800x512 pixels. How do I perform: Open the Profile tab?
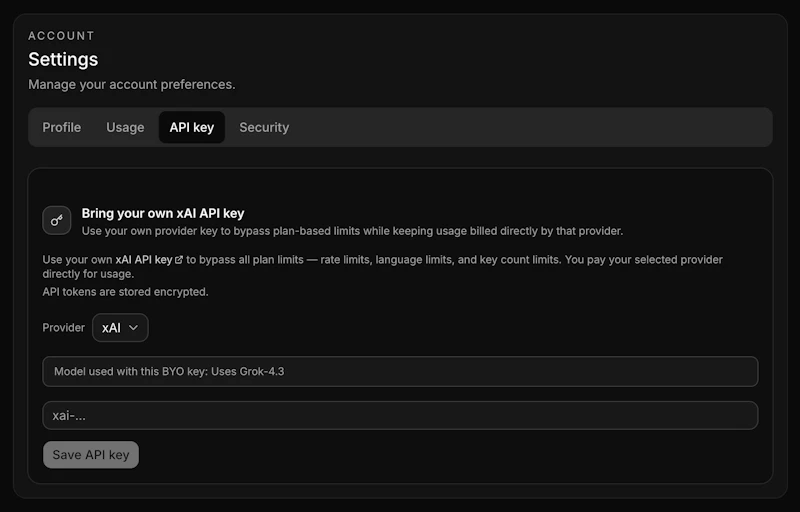coord(61,127)
